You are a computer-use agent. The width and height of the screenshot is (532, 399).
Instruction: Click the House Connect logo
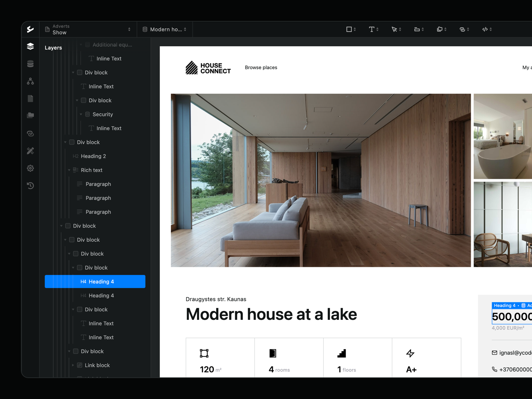(x=208, y=68)
